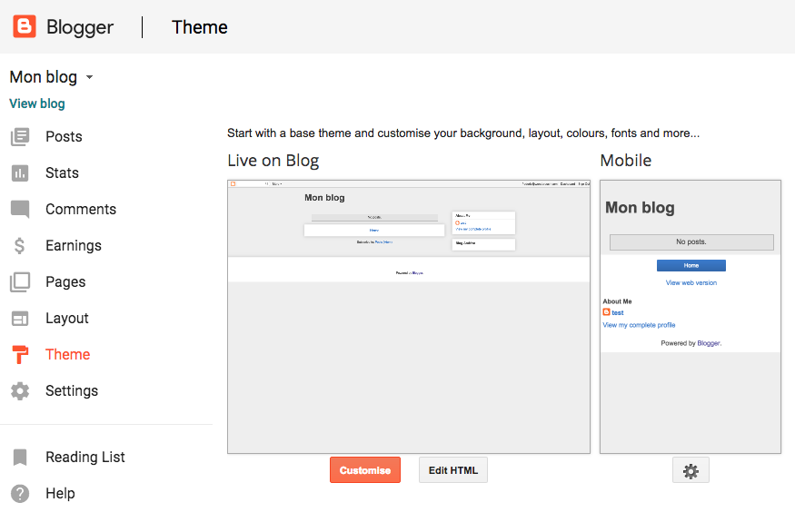This screenshot has height=532, width=795.
Task: Click the Theme paint roller icon
Action: [x=20, y=355]
